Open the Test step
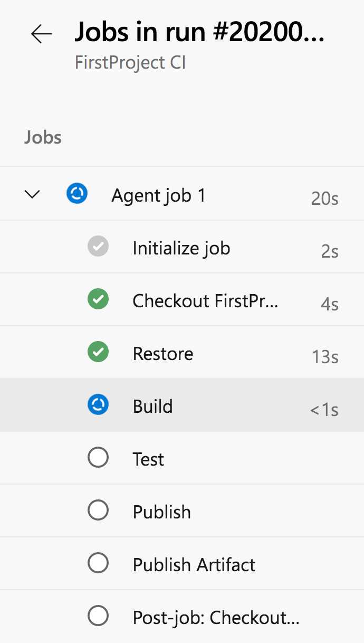The height and width of the screenshot is (643, 364). 148,459
